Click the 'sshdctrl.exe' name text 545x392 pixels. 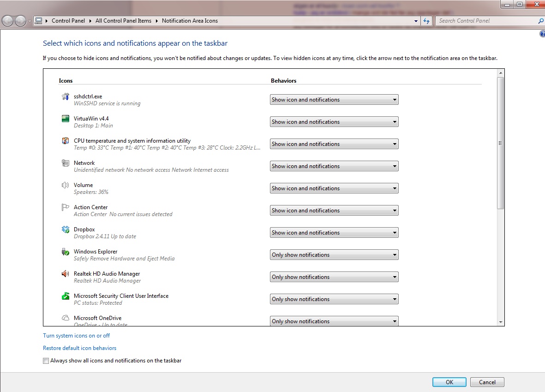[x=88, y=96]
